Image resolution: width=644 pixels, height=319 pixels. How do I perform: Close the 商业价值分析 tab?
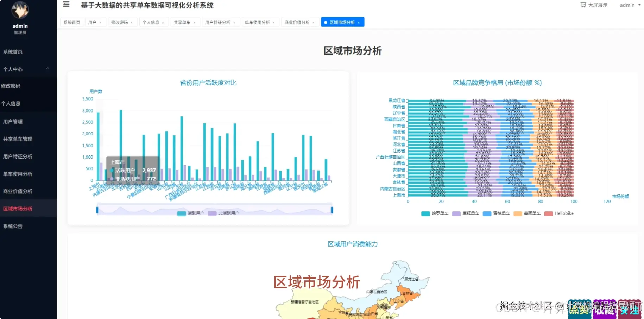click(314, 23)
